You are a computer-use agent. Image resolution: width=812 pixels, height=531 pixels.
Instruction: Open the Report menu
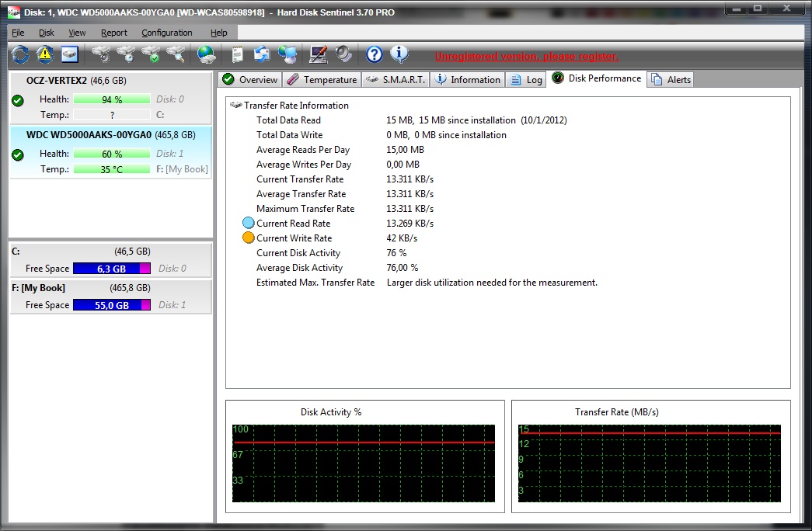click(x=114, y=33)
